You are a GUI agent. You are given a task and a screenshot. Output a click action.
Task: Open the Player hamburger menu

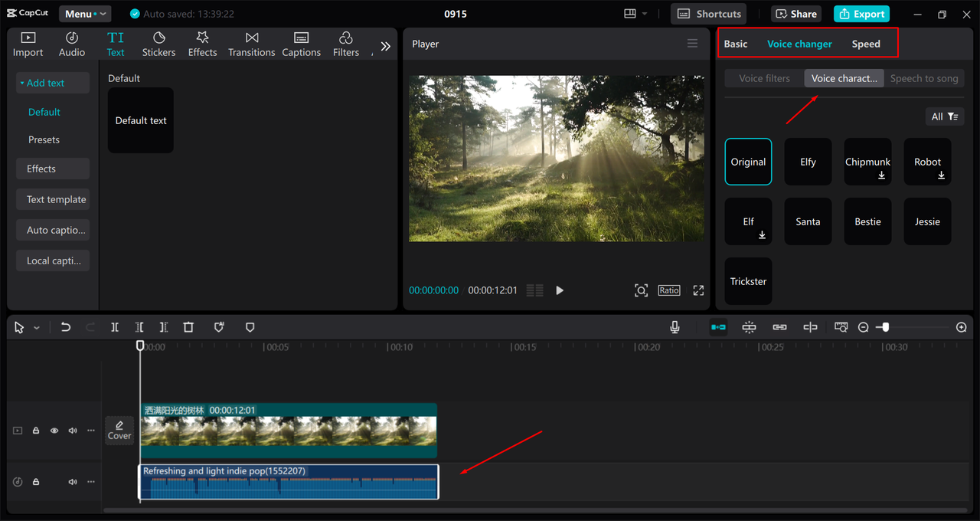coord(692,44)
